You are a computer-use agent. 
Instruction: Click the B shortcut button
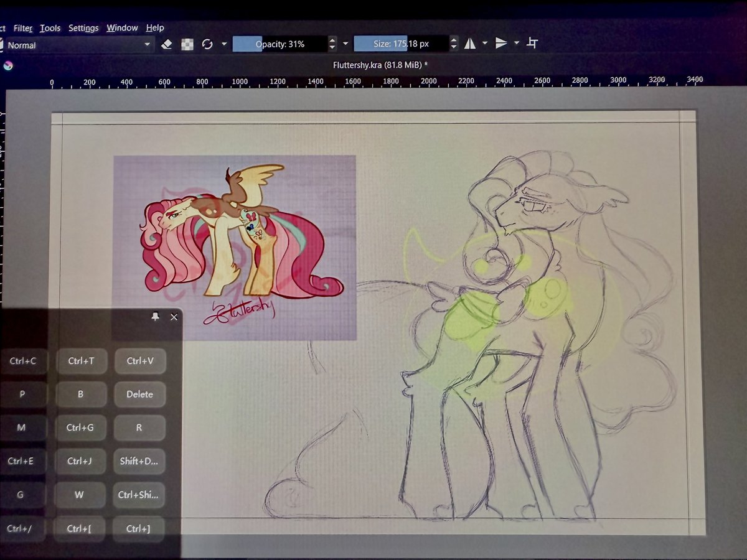pyautogui.click(x=81, y=394)
